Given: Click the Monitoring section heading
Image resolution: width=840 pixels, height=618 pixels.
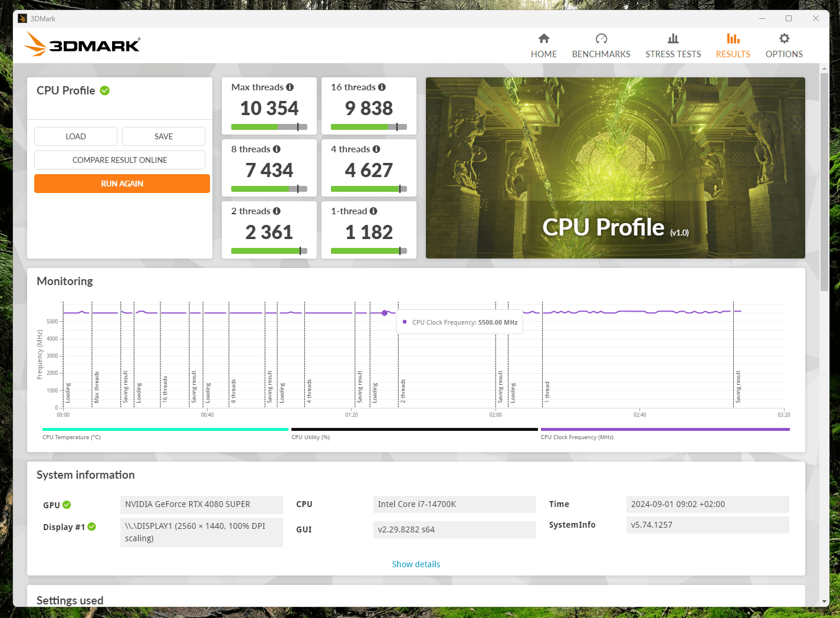Looking at the screenshot, I should point(65,282).
